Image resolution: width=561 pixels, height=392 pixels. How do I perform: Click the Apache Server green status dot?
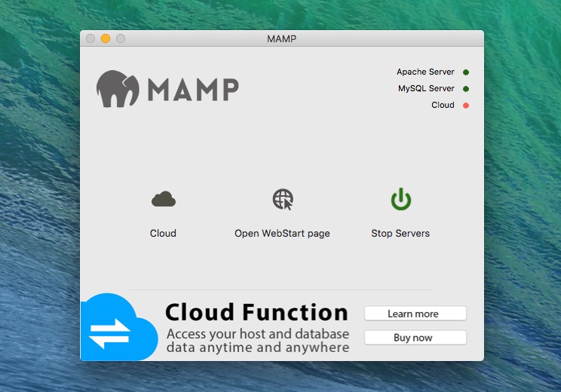point(466,72)
